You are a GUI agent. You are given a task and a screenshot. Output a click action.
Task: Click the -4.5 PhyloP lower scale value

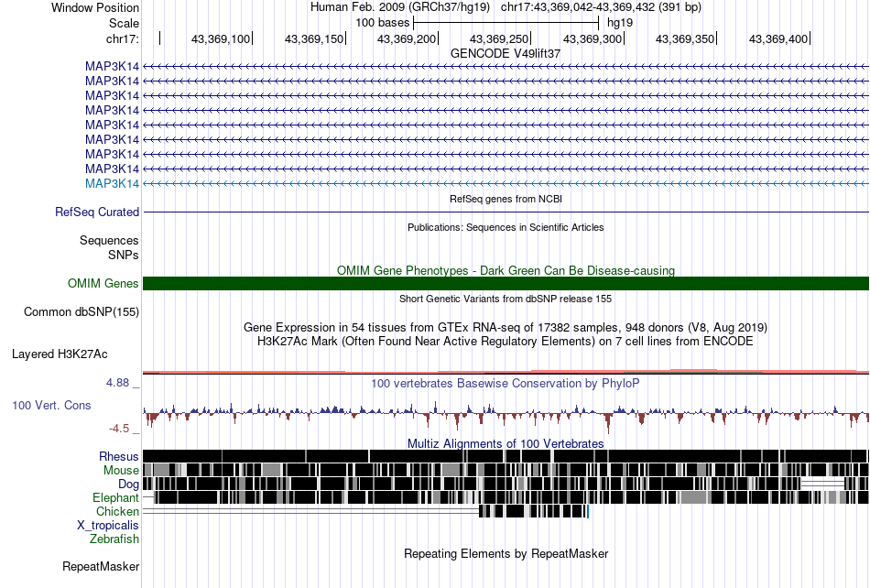[x=119, y=429]
